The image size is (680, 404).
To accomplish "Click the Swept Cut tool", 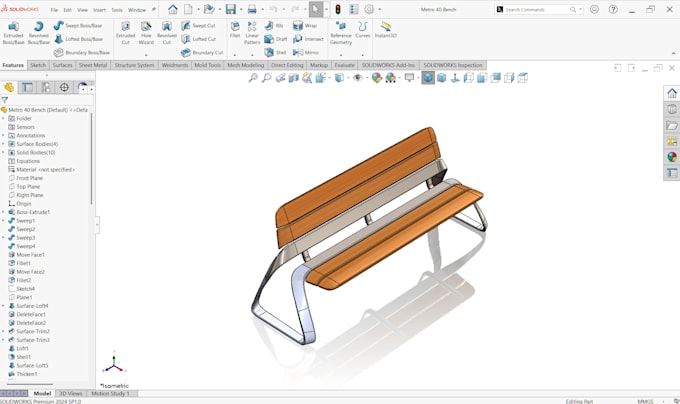I will (198, 26).
